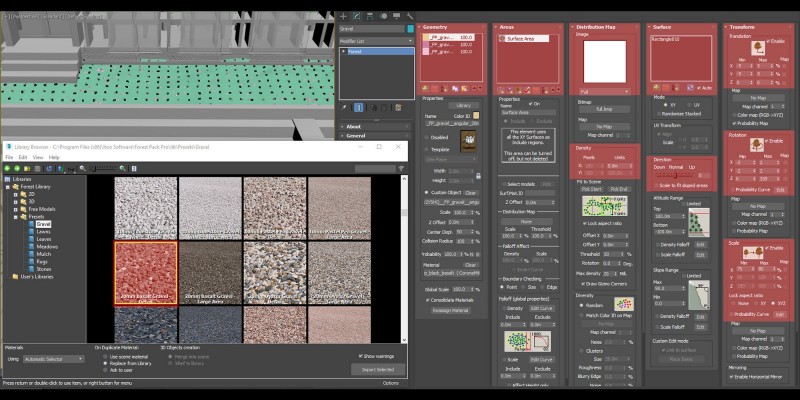This screenshot has height=400, width=800.
Task: Enable the Show warnings checkbox
Action: pos(361,355)
